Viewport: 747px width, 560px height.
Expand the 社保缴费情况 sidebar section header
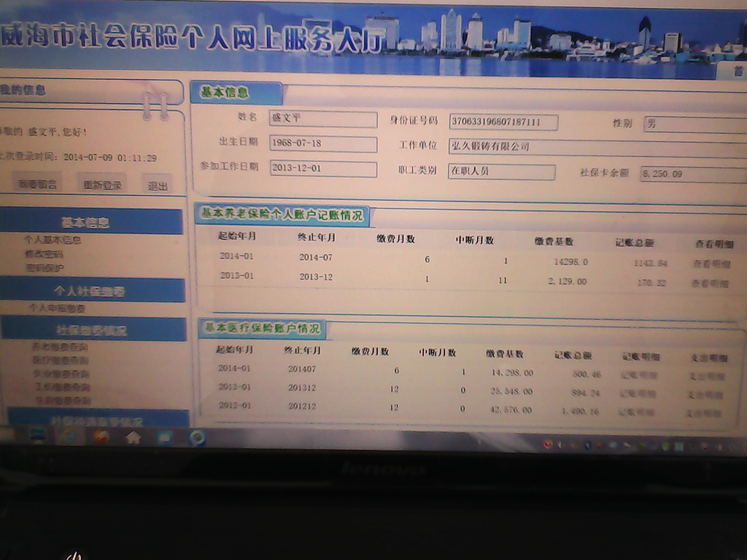click(93, 330)
